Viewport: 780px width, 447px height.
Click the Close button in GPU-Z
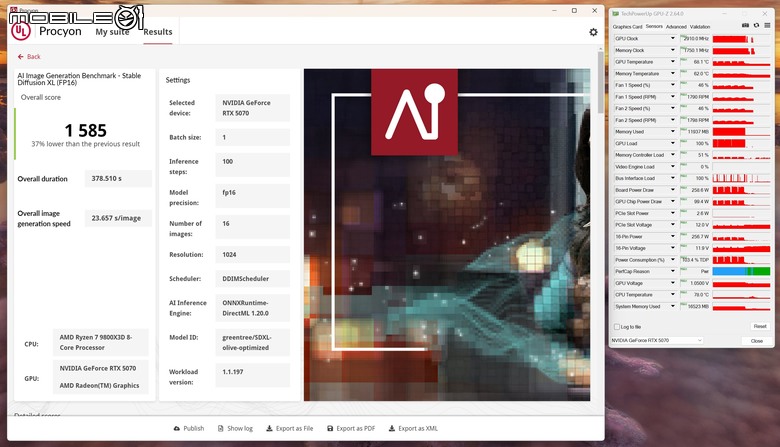tap(757, 341)
